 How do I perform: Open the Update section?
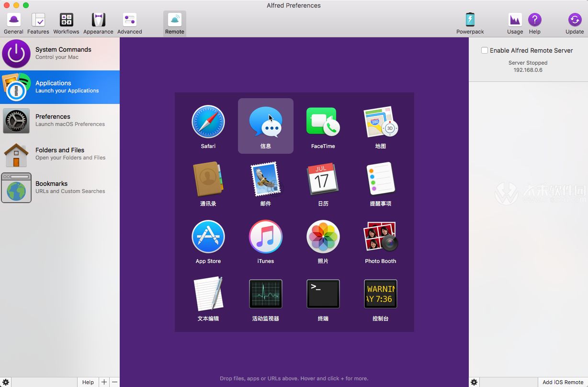(575, 23)
